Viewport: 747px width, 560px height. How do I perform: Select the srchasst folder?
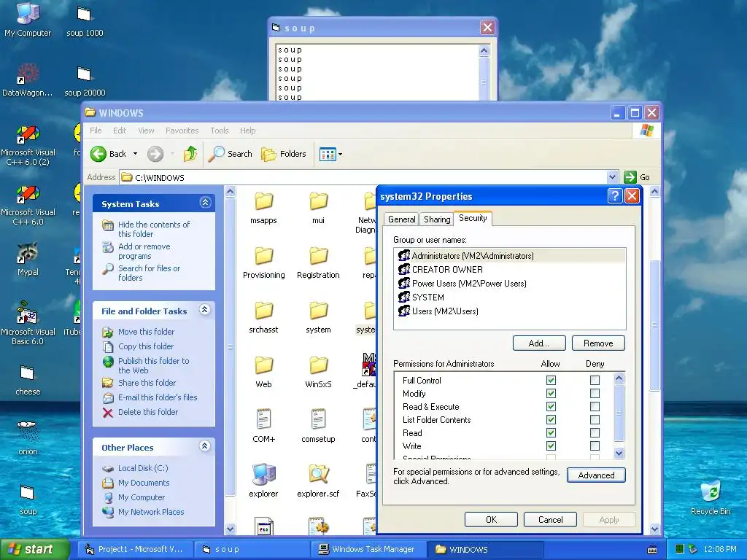click(x=263, y=318)
